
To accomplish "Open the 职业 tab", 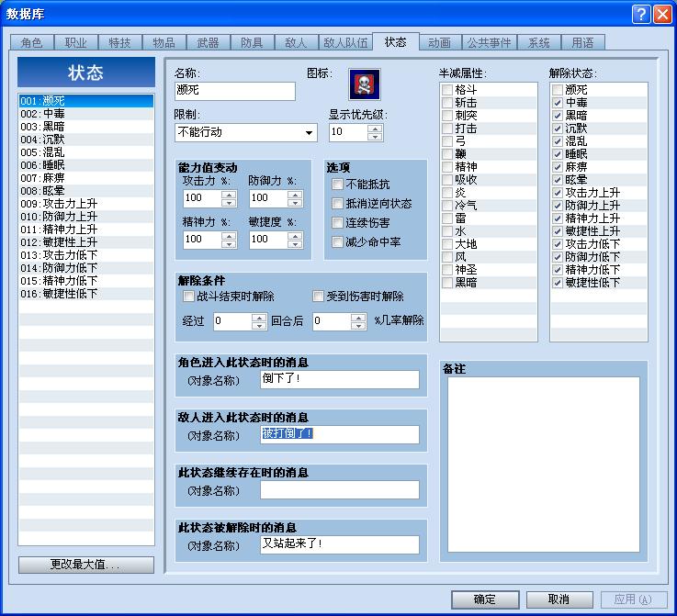I will coord(75,43).
